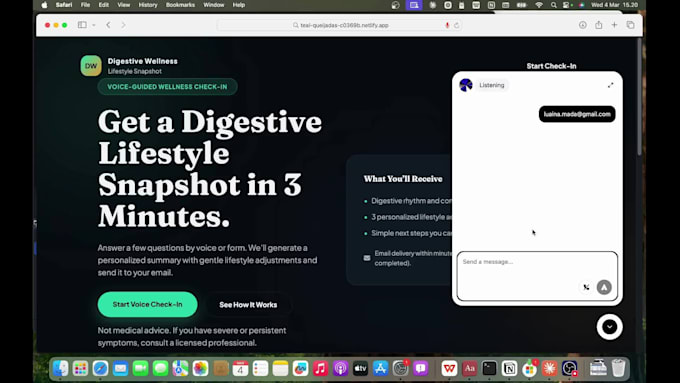Open the History menu

click(x=148, y=5)
